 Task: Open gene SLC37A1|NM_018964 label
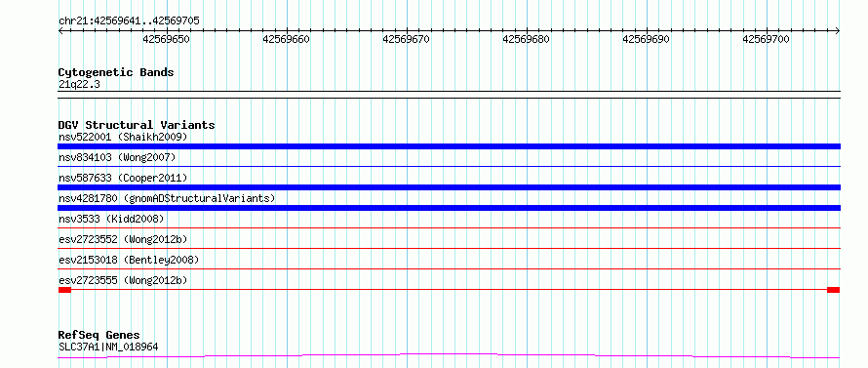(x=108, y=348)
